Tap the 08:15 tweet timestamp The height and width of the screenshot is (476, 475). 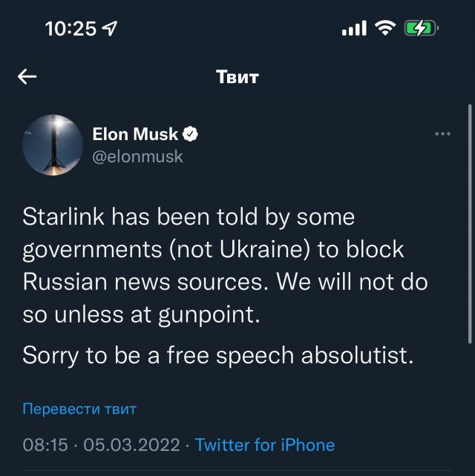coord(45,445)
